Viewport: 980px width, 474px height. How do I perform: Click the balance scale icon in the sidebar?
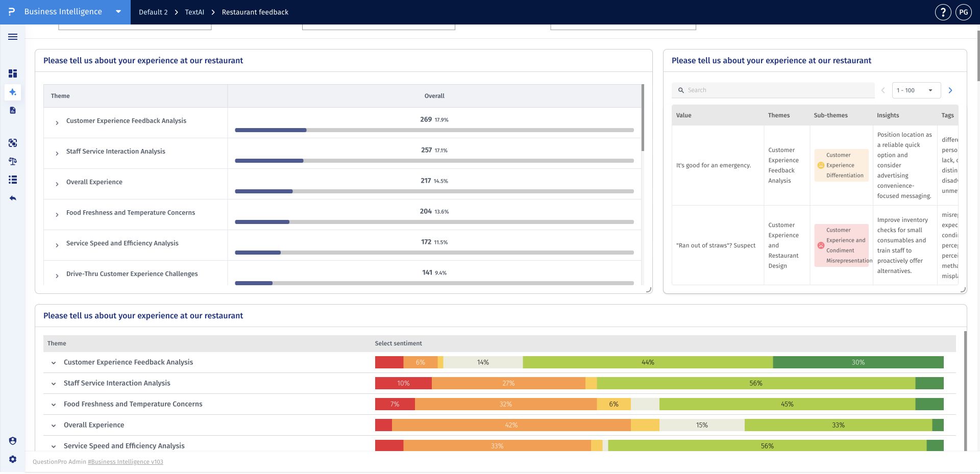[13, 161]
